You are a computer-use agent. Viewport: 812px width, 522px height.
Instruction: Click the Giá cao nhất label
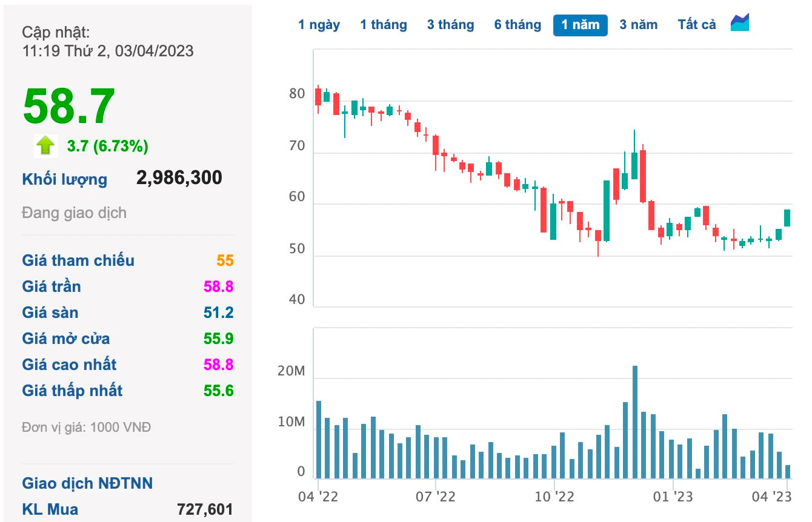pyautogui.click(x=69, y=365)
